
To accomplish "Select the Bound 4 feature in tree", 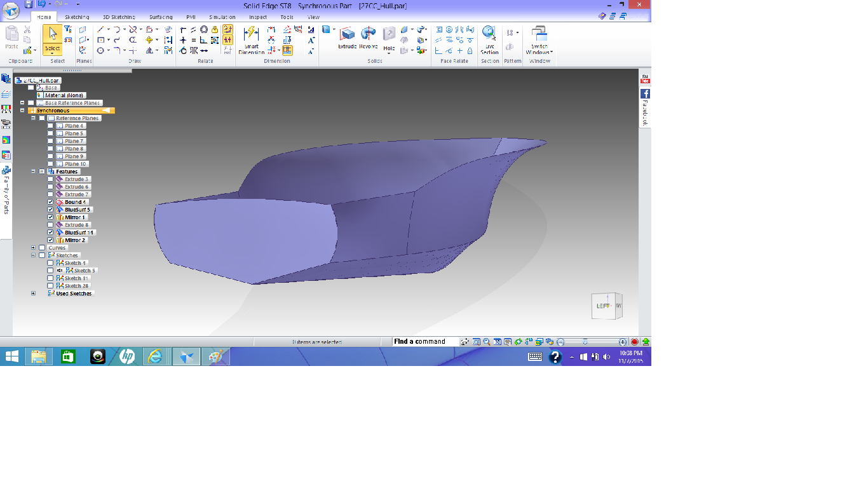I will tap(75, 202).
